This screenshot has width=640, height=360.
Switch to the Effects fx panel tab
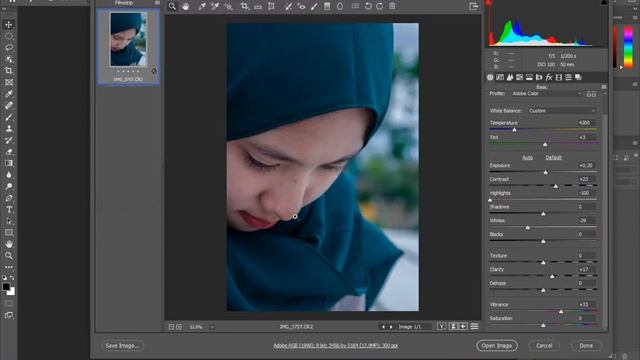(x=549, y=77)
